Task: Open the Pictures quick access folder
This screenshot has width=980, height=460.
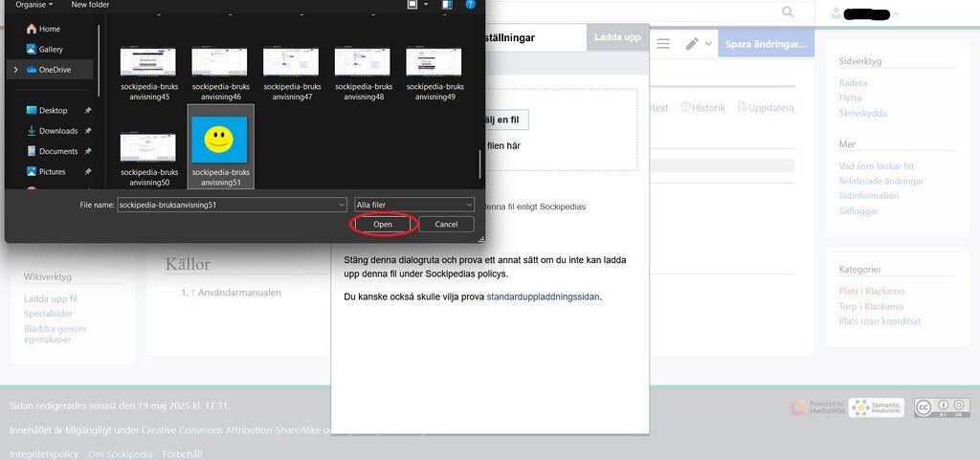Action: (53, 171)
